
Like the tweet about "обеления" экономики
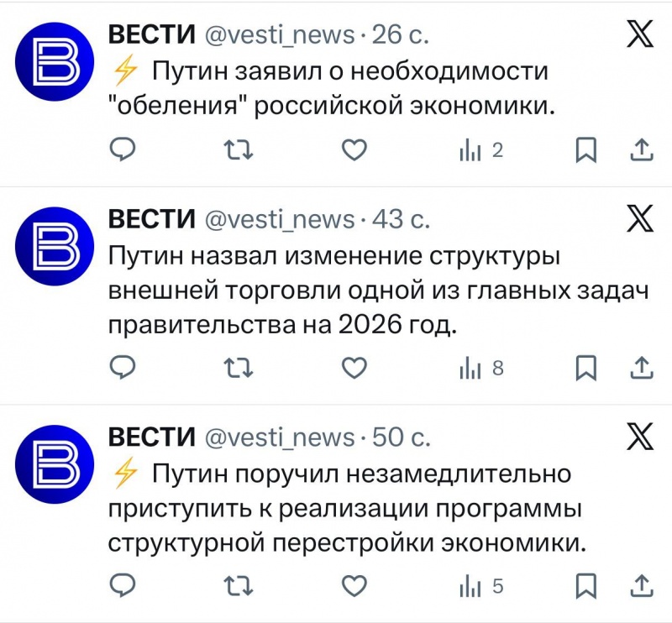[356, 149]
